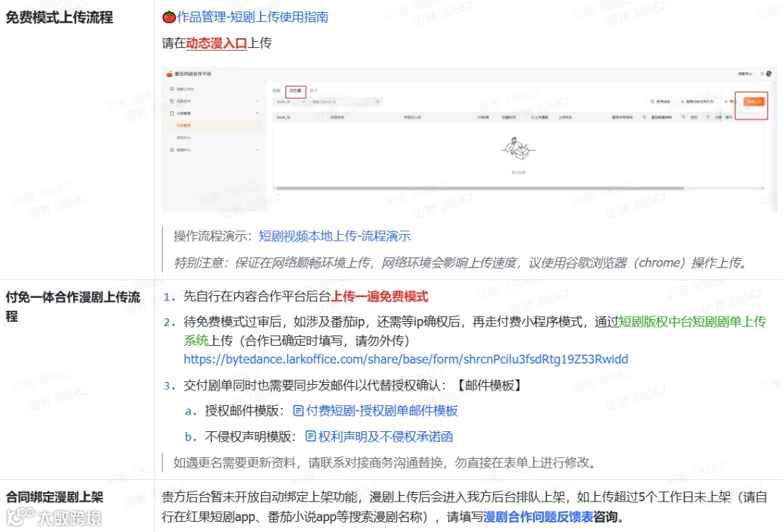Click the magnifier icon in book_id search bar
Viewport: 783px width, 532px height.
pos(377,101)
